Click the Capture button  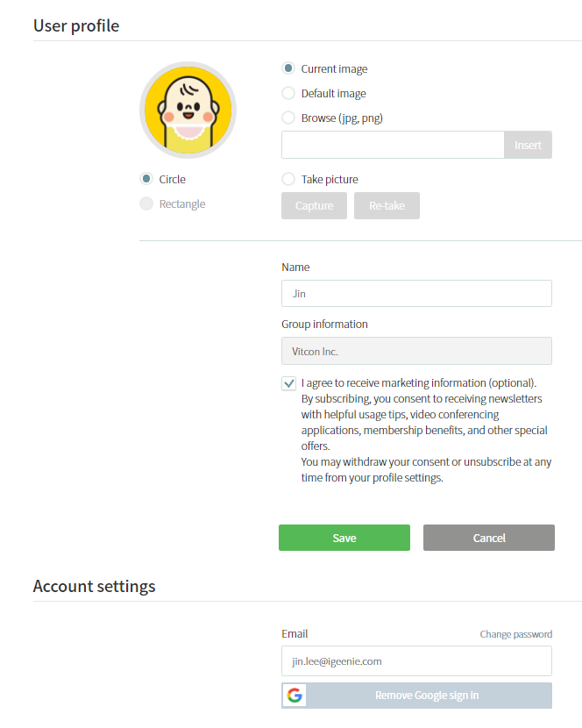click(x=314, y=205)
